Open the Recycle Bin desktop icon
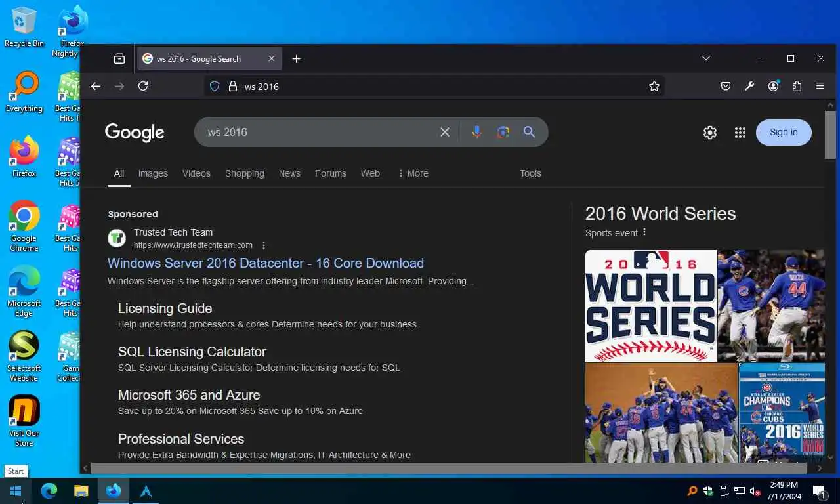Image resolution: width=840 pixels, height=504 pixels. pyautogui.click(x=24, y=27)
